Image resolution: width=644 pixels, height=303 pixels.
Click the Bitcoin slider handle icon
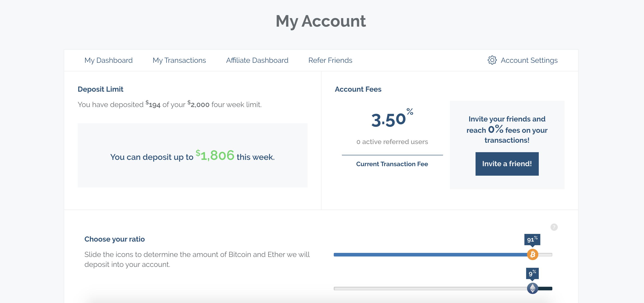click(x=532, y=254)
